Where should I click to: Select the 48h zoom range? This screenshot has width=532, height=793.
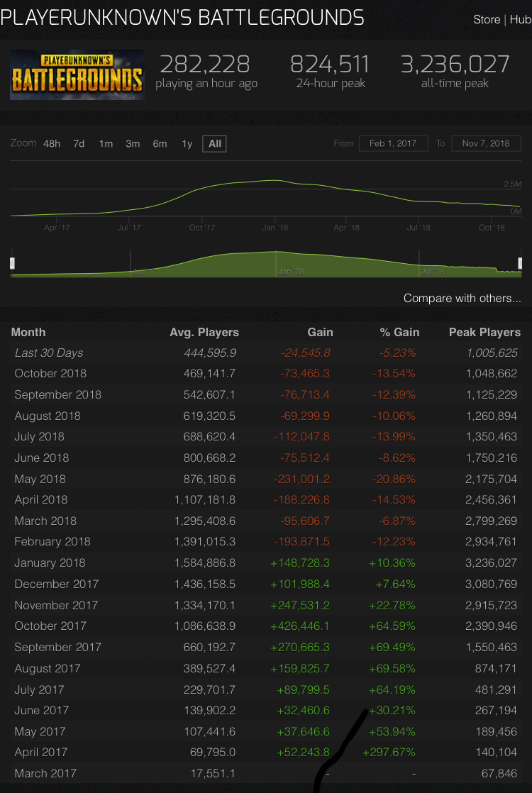click(x=52, y=143)
